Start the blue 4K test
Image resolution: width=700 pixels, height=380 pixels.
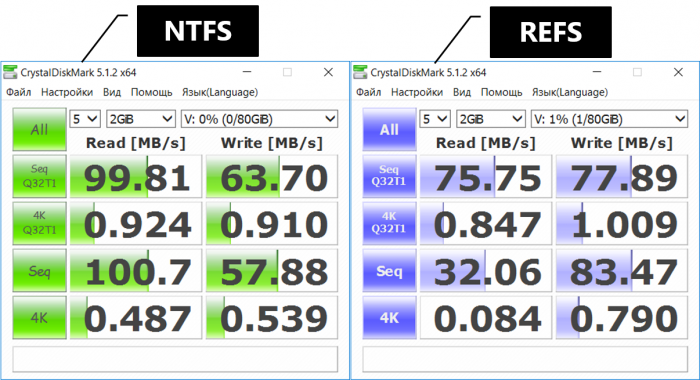click(389, 317)
